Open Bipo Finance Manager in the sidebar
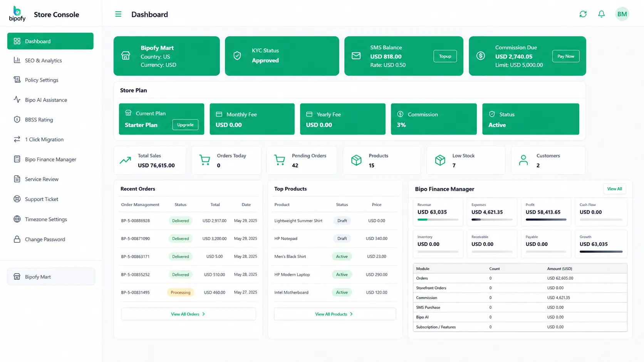Screen dimensions: 644x362 point(50,159)
